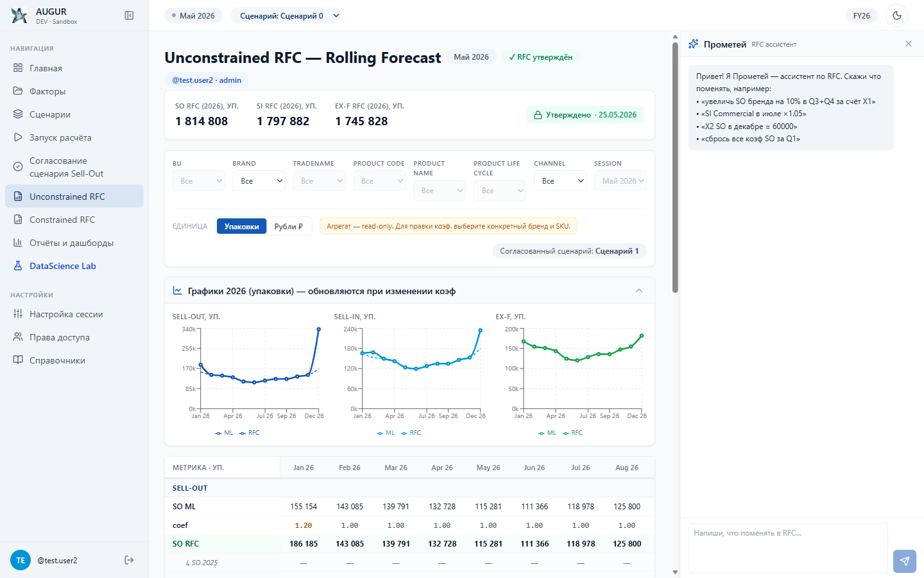
Task: Close the Прометей assistant panel
Action: point(909,44)
